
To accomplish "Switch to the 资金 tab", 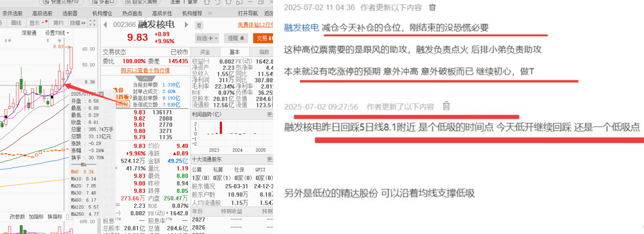I will [x=205, y=52].
